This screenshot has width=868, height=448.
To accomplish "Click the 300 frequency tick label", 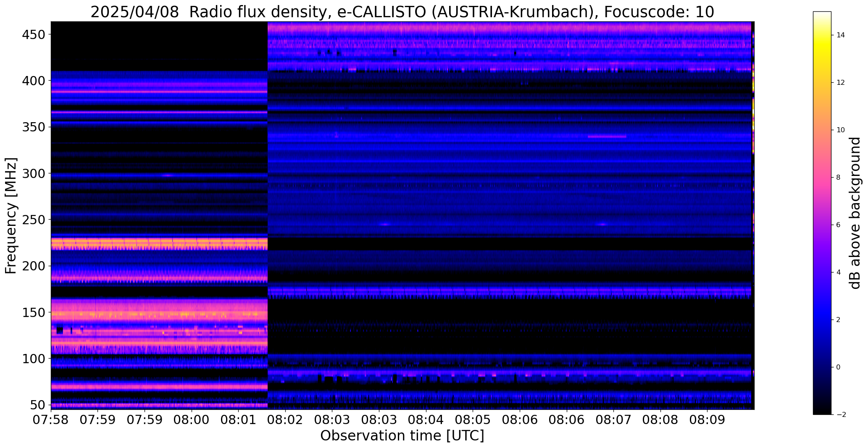I will [x=34, y=173].
